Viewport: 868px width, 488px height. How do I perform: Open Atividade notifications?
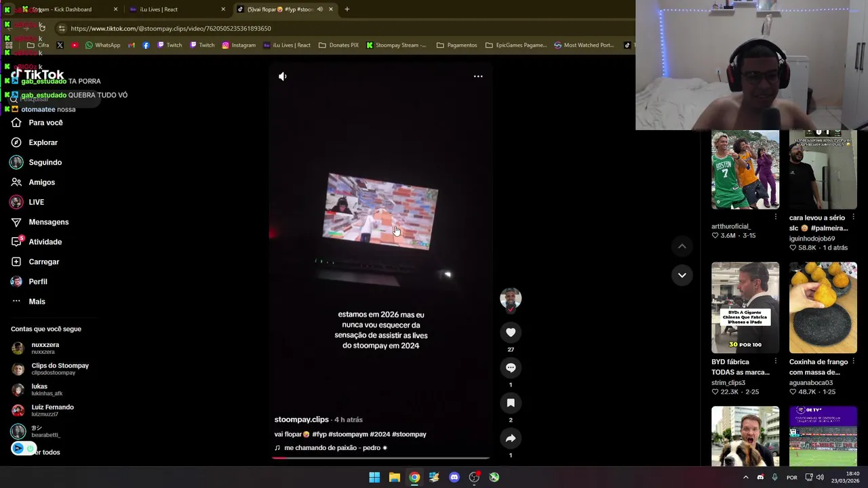pyautogui.click(x=45, y=242)
